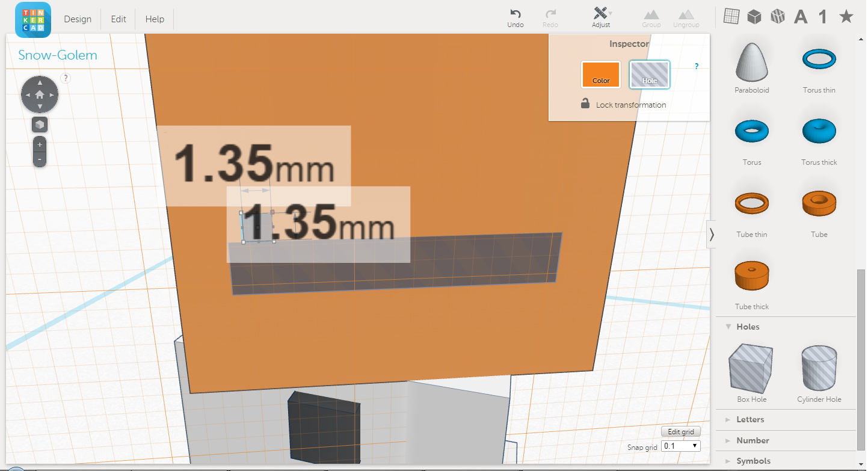This screenshot has width=868, height=471.
Task: Rotate view down with navigation arrow
Action: point(40,108)
